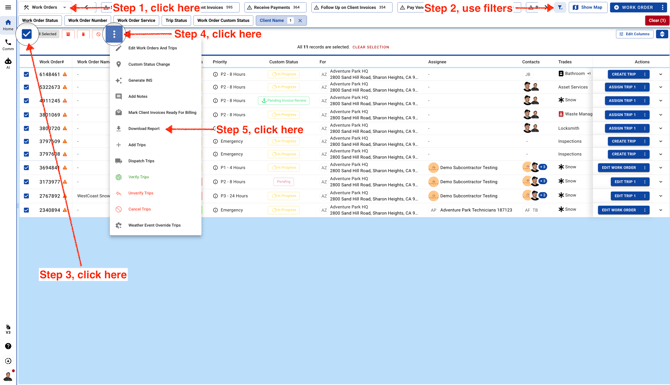The image size is (670, 385).
Task: Click the Bathroom trade icon in 6148461 row
Action: [x=561, y=73]
